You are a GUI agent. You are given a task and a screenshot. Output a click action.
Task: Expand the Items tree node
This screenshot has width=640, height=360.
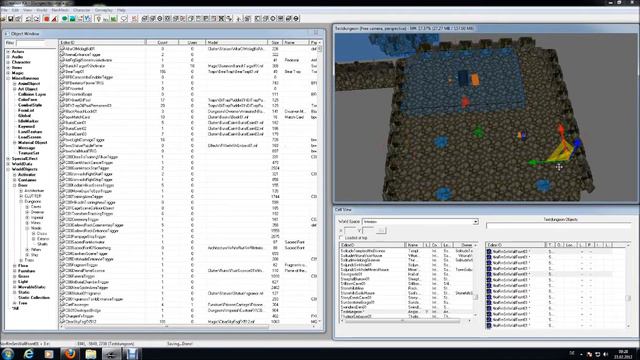(x=8, y=68)
